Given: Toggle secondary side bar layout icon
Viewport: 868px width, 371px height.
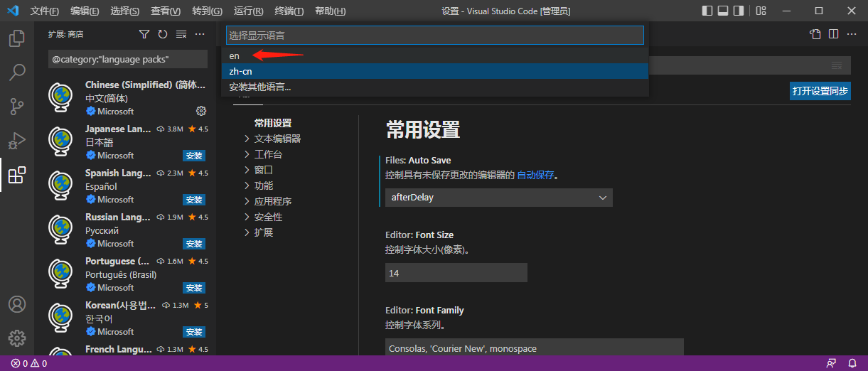Looking at the screenshot, I should 739,11.
